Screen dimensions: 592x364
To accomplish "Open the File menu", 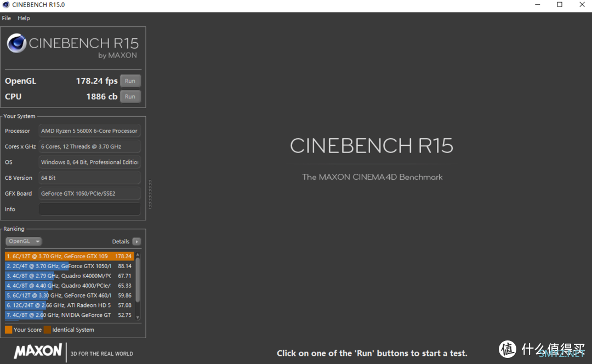I will pos(7,18).
